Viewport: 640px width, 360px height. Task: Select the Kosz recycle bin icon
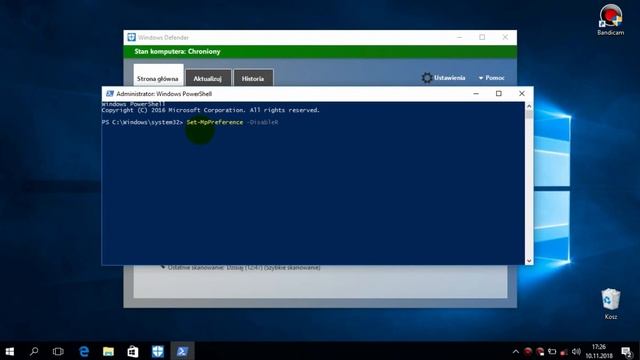click(611, 304)
